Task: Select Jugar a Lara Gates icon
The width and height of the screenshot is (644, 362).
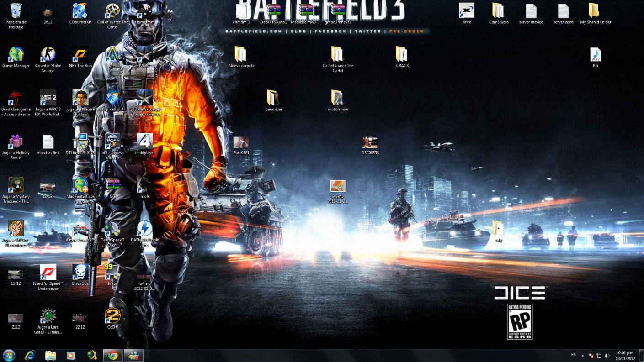Action: 48,315
